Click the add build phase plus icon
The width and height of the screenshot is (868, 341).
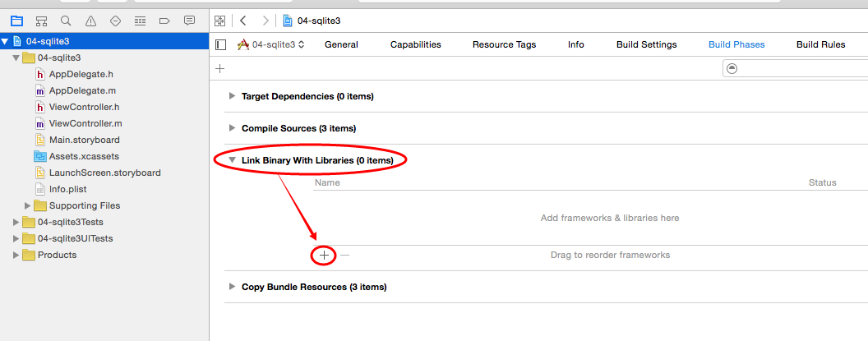[x=219, y=69]
